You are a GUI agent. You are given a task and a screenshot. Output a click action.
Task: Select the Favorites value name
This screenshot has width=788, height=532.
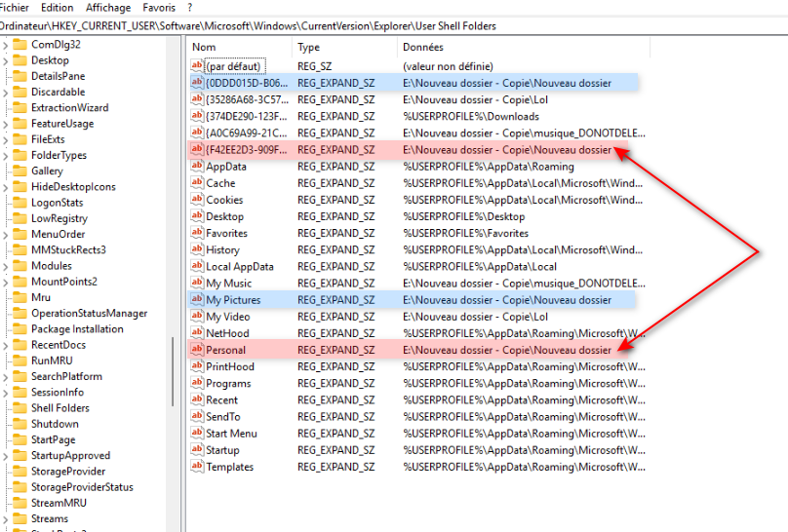pyautogui.click(x=226, y=234)
